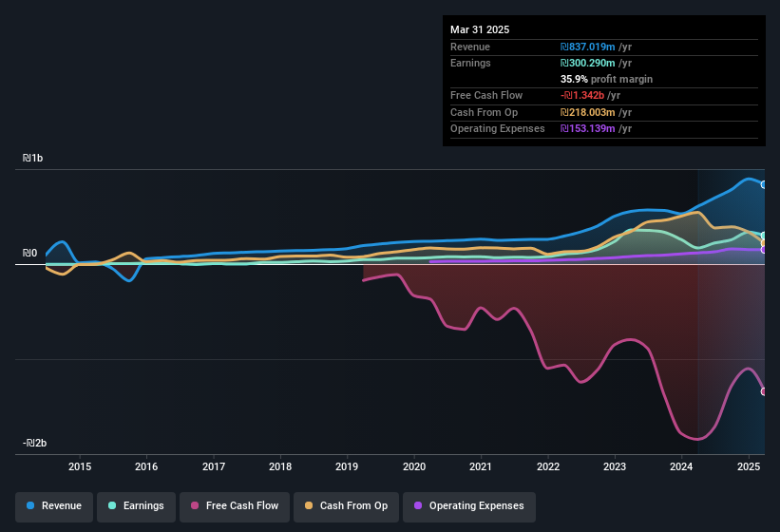
Task: Click the 2018 x-axis label
Action: coord(280,466)
